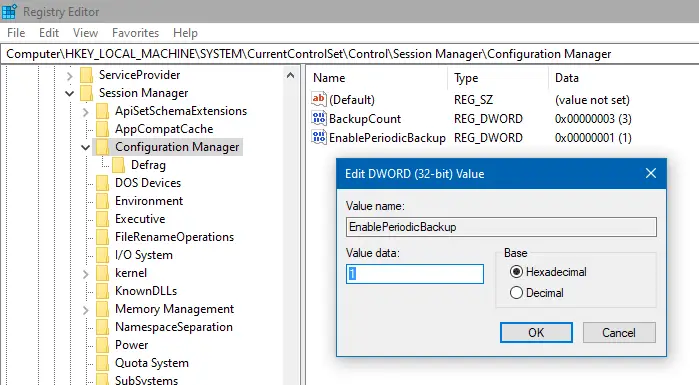699x385 pixels.
Task: Click the Executive folder icon
Action: click(103, 219)
